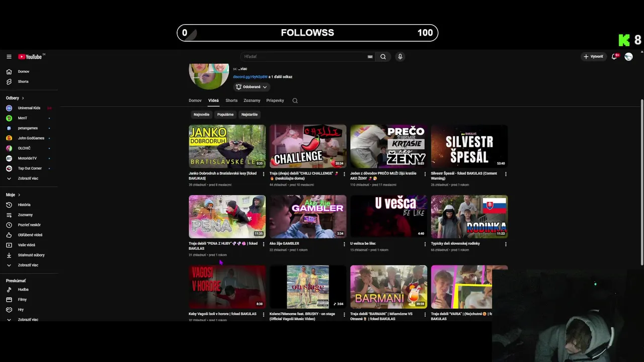Select the Populárne filter chip

point(225,115)
